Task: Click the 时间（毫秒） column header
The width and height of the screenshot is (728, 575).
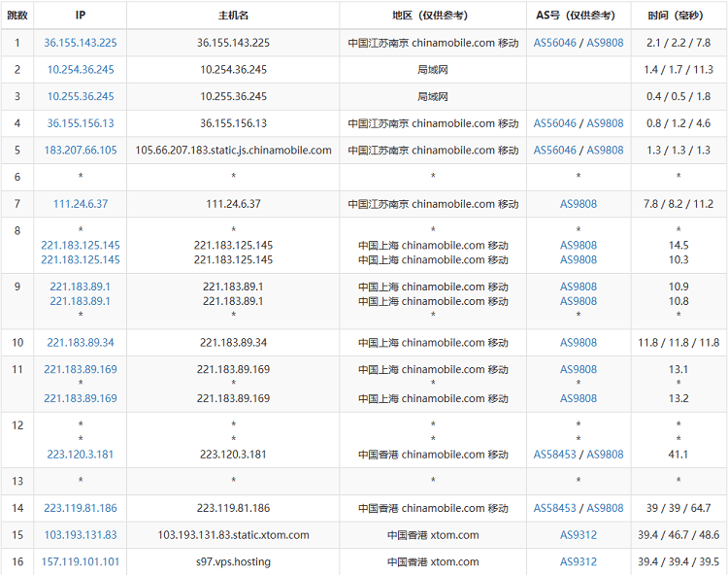Action: pyautogui.click(x=678, y=16)
